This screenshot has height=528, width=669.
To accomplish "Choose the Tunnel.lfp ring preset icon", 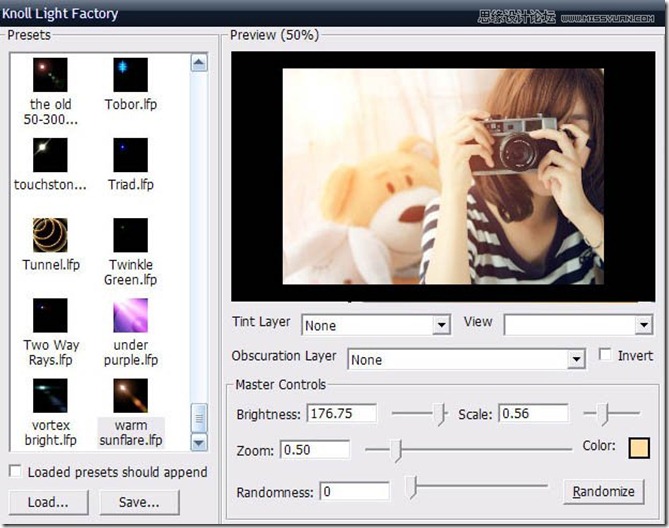I will coord(50,235).
